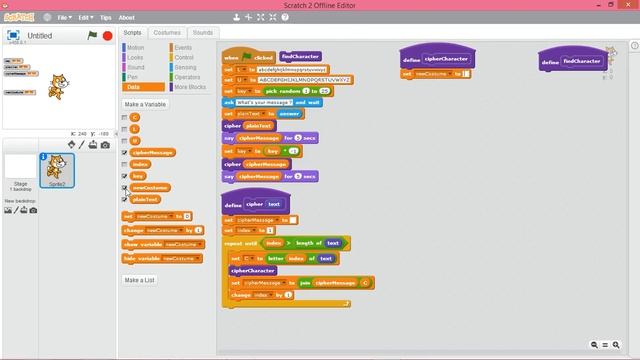
Task: Switch to the Scripts tab
Action: coord(132,33)
